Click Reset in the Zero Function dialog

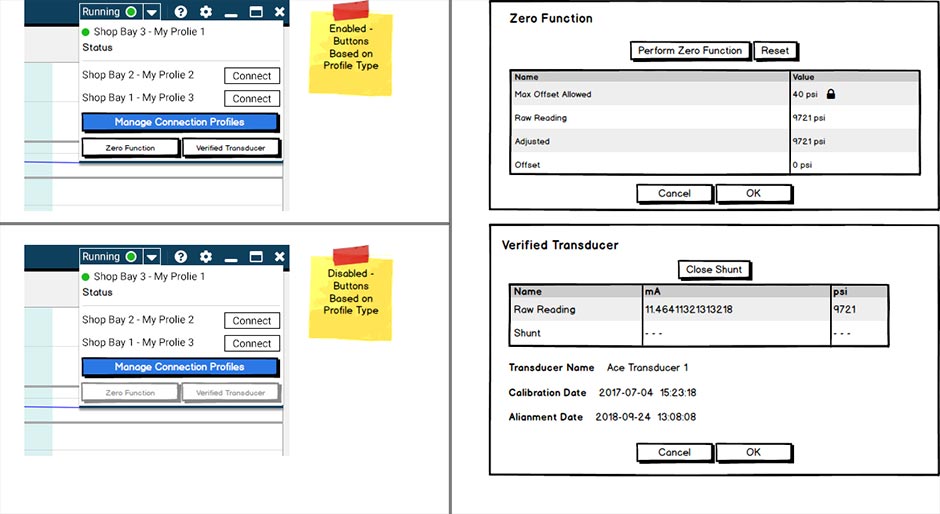point(775,51)
